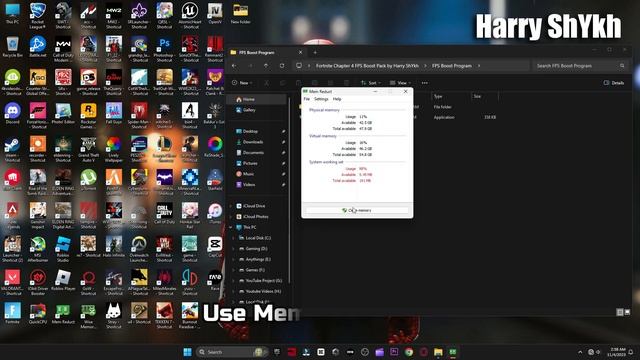Open the View dropdown in Explorer toolbar
This screenshot has height=360, width=640.
pos(400,83)
